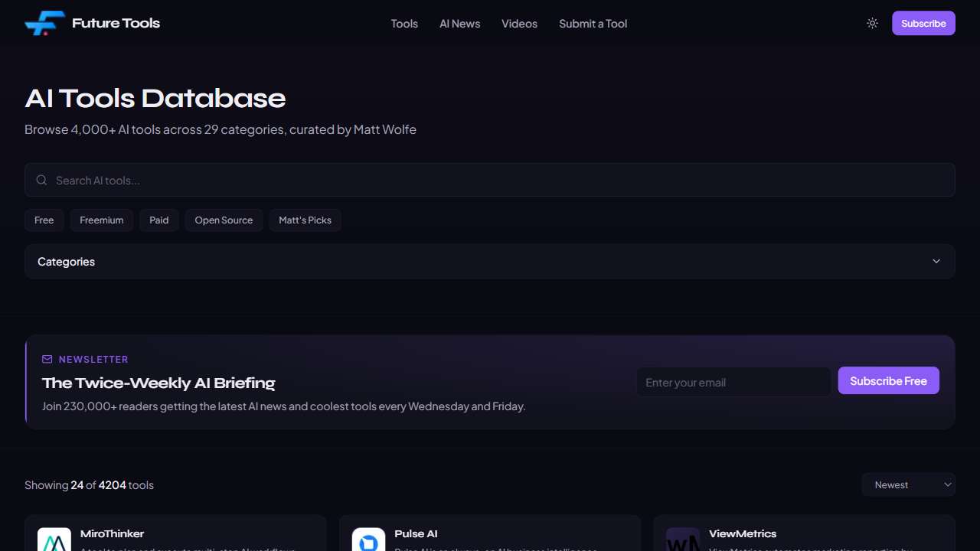
Task: Click the Submit a Tool link
Action: (593, 24)
